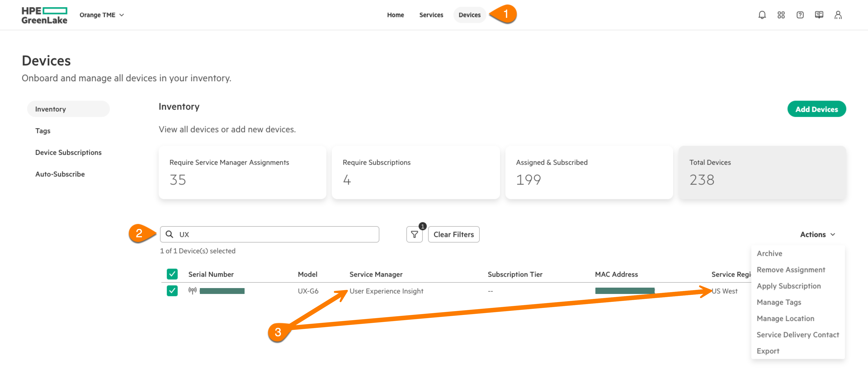Open the help question mark icon
868x382 pixels.
click(800, 15)
